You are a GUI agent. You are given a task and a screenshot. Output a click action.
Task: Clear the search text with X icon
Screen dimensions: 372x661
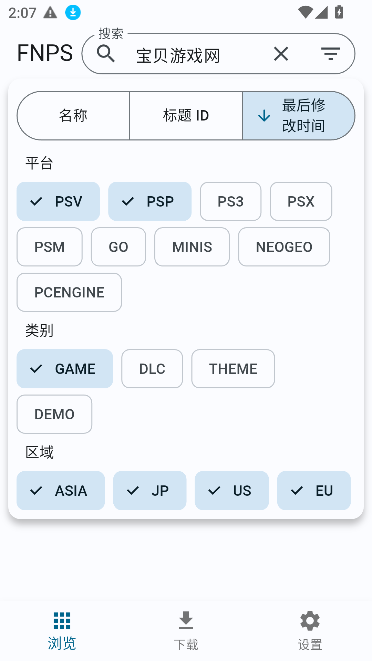click(x=281, y=54)
